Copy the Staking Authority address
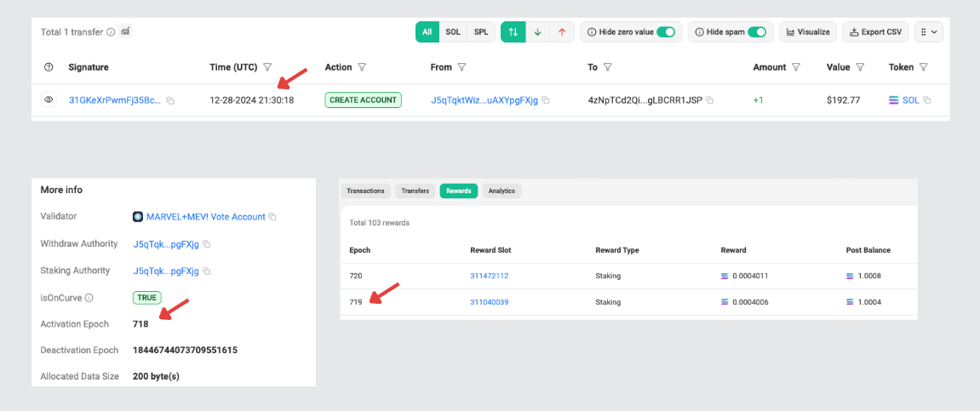Screen dimensions: 980x411 tap(207, 271)
